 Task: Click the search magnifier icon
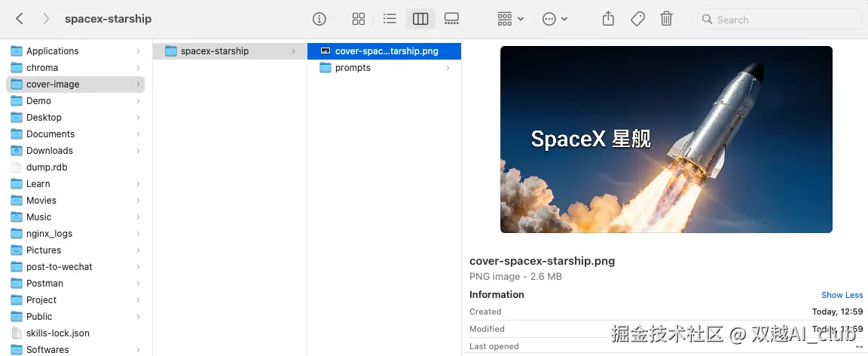click(x=707, y=20)
